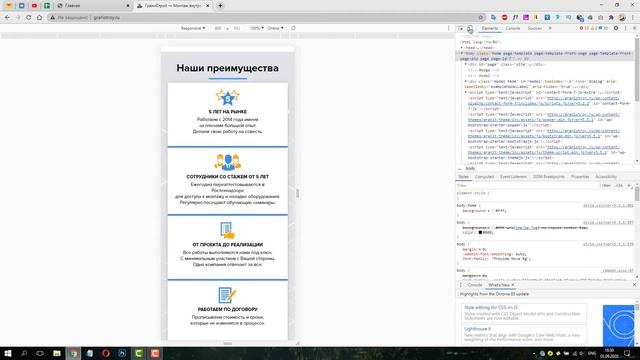The width and height of the screenshot is (640, 360).
Task: Open Style editing for CSS-in-JS article
Action: (x=491, y=307)
